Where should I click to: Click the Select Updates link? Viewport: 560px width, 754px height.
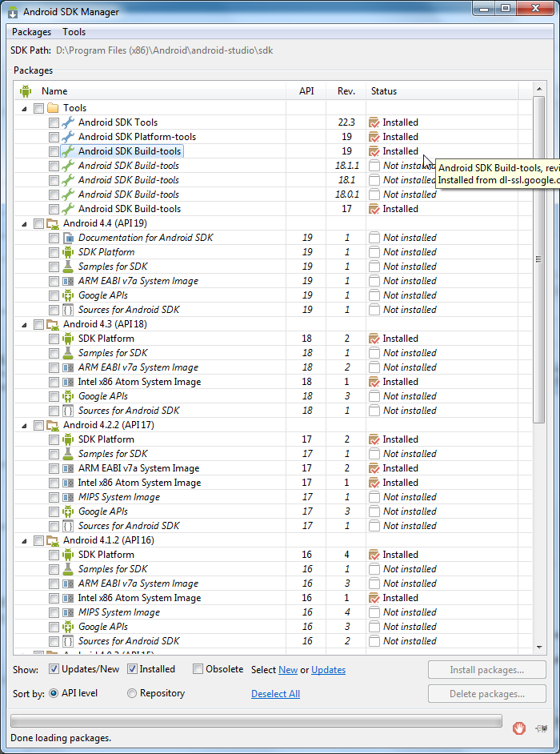(x=328, y=670)
